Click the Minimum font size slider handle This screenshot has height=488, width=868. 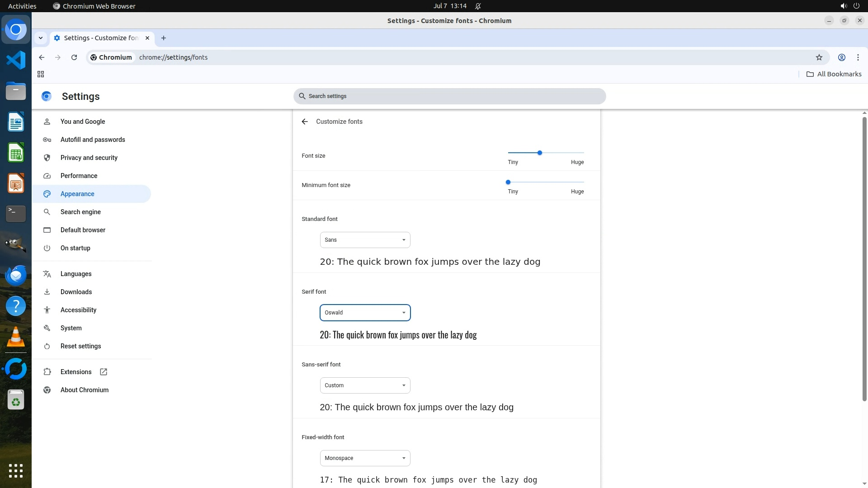point(508,182)
